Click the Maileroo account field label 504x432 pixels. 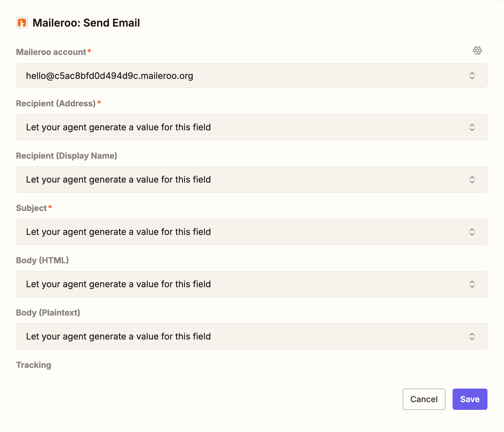[x=51, y=52]
